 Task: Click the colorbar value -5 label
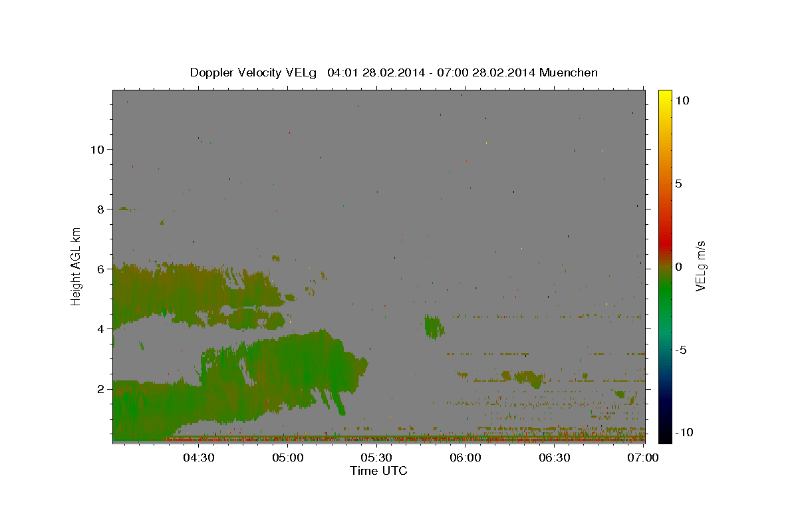coord(680,350)
